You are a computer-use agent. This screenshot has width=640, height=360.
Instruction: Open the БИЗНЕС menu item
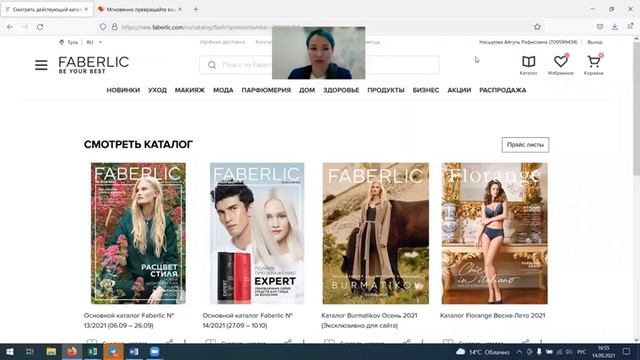tap(426, 90)
